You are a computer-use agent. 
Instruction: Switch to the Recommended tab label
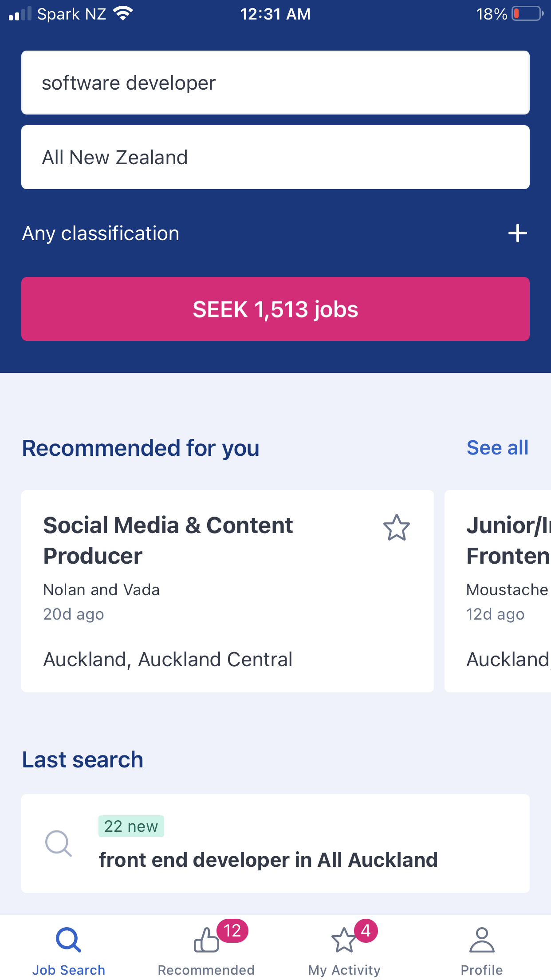(x=206, y=970)
